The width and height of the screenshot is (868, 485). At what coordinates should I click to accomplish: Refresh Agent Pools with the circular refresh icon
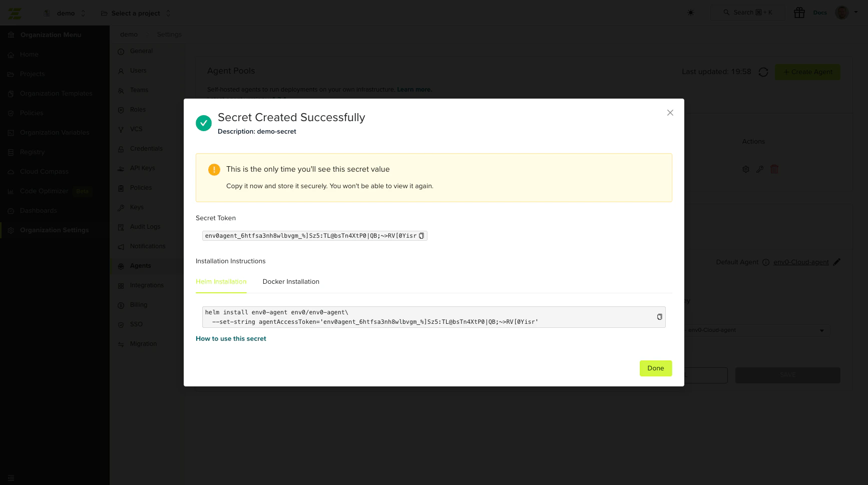pos(763,72)
